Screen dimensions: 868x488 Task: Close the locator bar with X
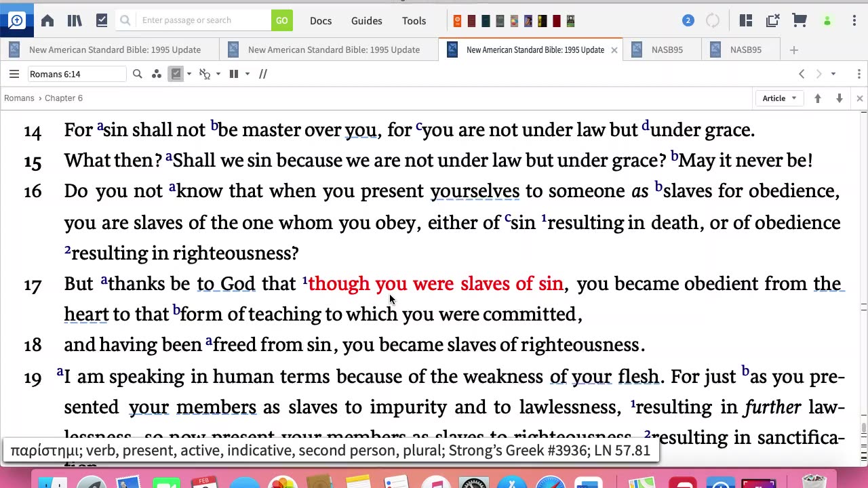tap(859, 98)
